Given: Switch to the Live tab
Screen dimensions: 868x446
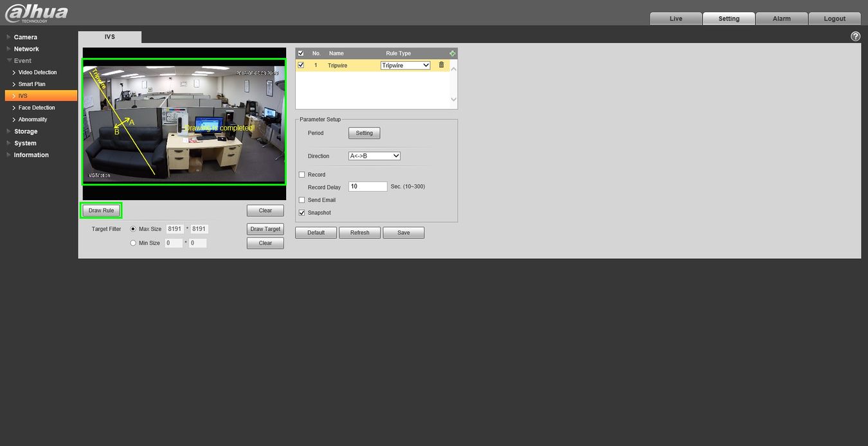Looking at the screenshot, I should coord(676,19).
